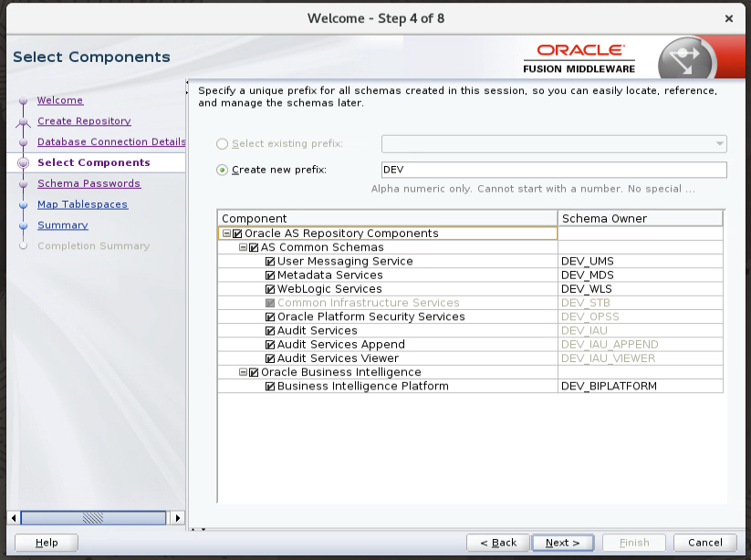Viewport: 751px width, 560px height.
Task: Choose the Select existing prefix radio button
Action: click(x=222, y=143)
